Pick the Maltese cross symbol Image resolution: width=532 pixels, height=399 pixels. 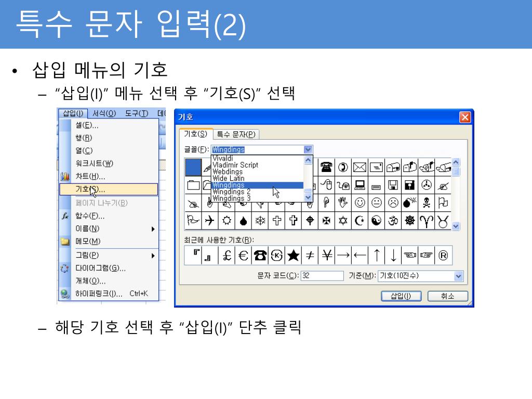326,221
